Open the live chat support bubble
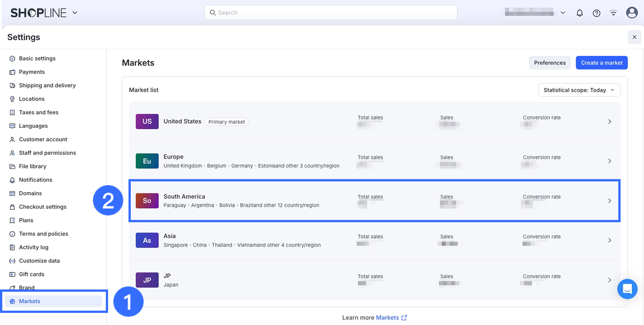 point(627,289)
